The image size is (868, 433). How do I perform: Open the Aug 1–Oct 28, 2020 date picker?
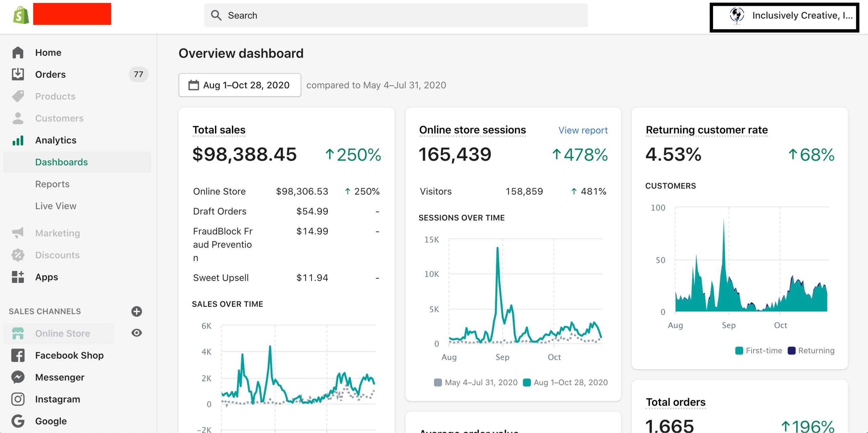coord(240,85)
